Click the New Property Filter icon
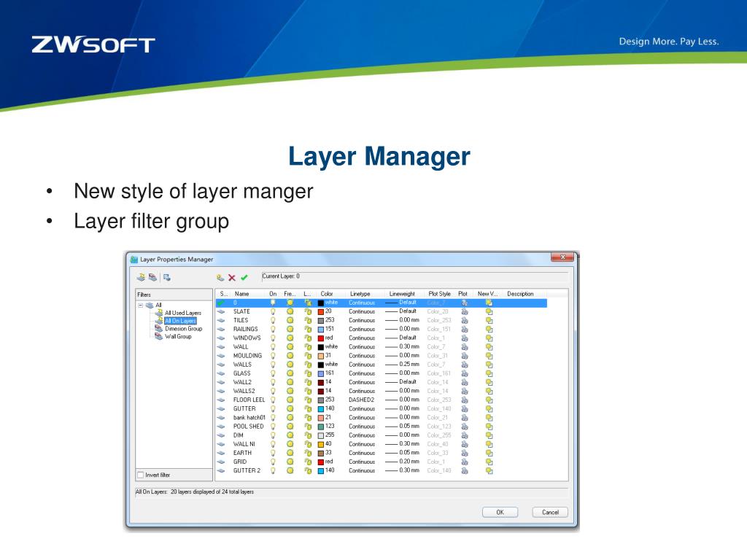 [141, 277]
